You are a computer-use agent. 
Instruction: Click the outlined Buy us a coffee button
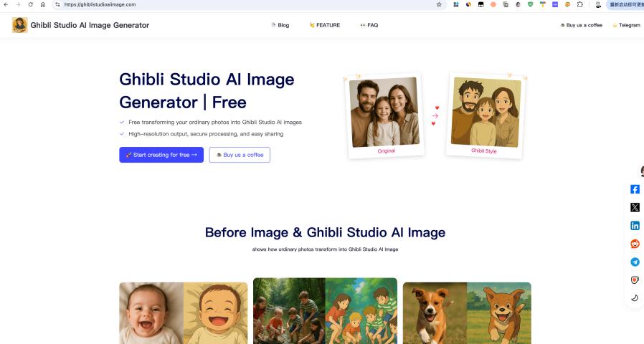(240, 155)
